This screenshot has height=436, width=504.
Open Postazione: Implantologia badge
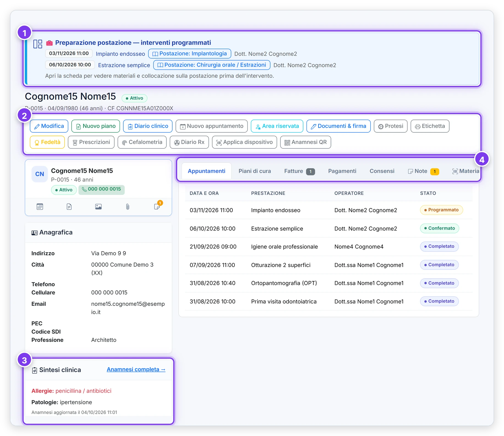(190, 54)
